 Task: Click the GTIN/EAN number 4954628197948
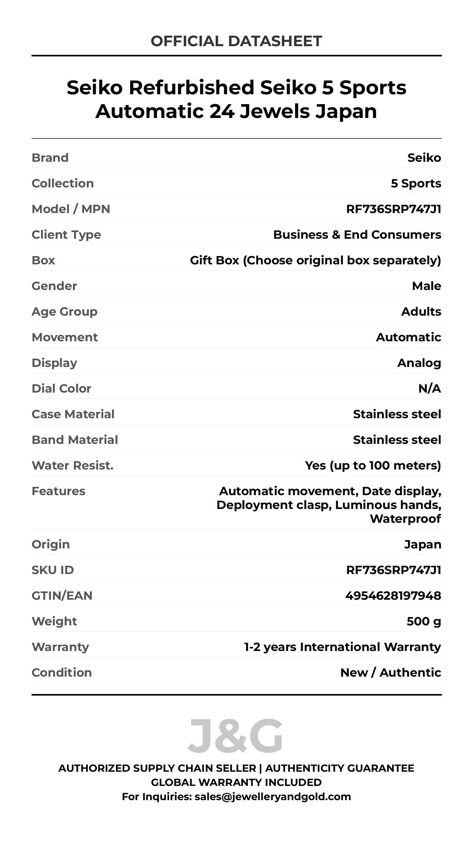point(393,595)
